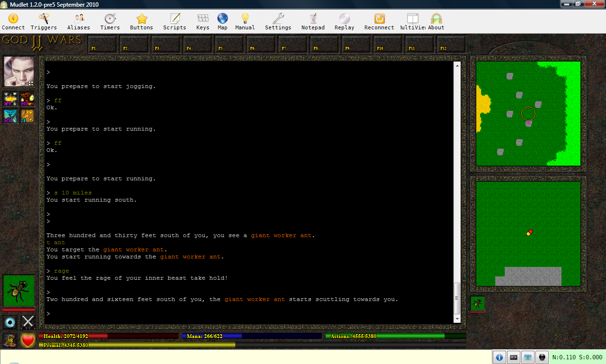
Task: Click the black bomb button
Action: click(543, 357)
